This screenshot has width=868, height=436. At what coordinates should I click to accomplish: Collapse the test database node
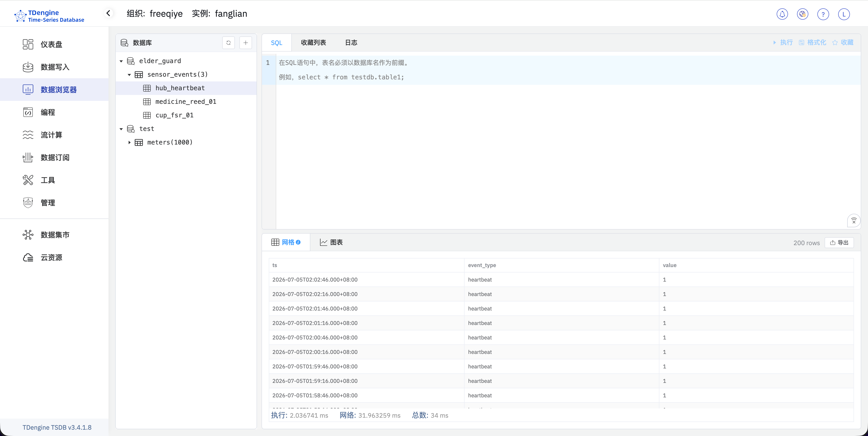(x=121, y=129)
